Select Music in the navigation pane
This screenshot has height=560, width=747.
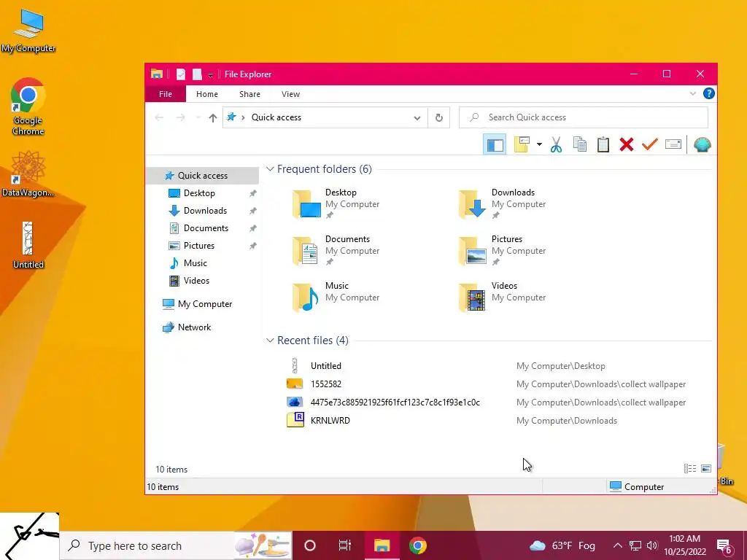point(196,263)
